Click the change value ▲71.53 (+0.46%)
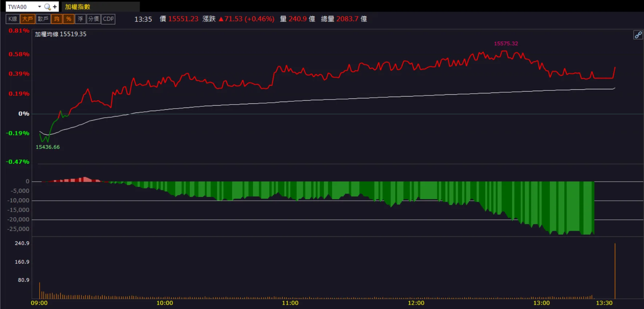The width and height of the screenshot is (644, 309). 247,19
